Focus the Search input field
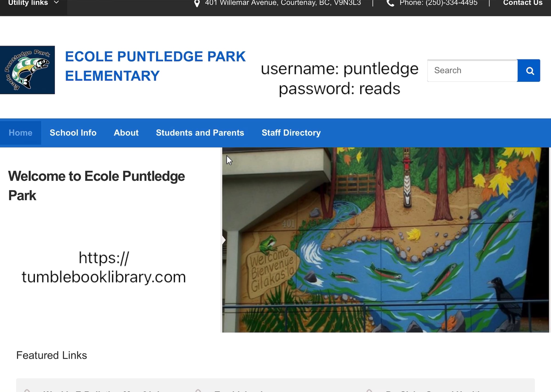 click(472, 70)
